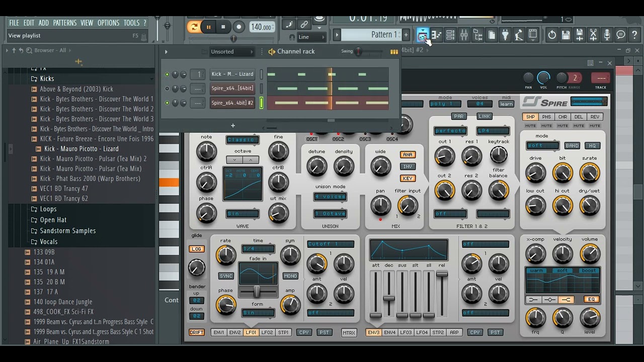Open the poly 1 mode dropdown

tap(445, 104)
